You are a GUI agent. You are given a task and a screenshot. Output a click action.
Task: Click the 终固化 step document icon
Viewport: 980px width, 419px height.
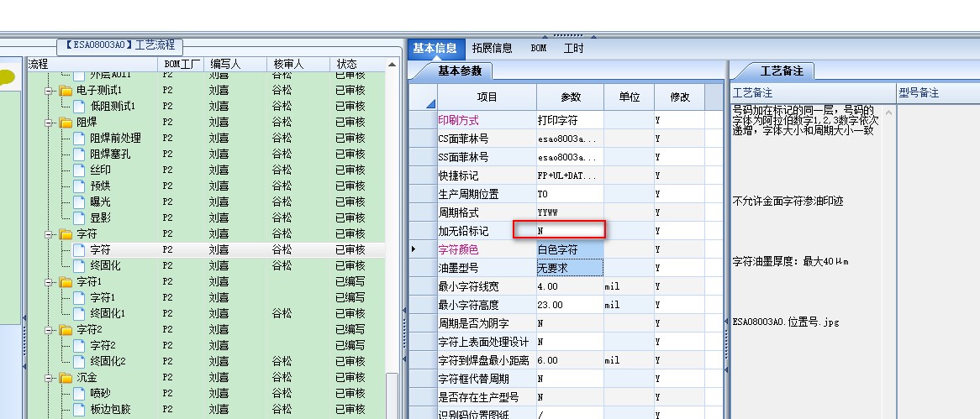79,265
